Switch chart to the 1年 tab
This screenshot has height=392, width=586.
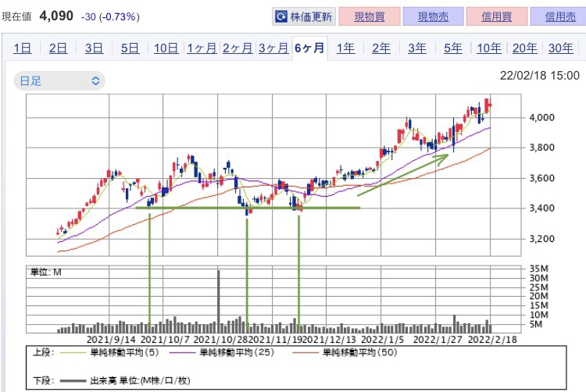point(345,48)
